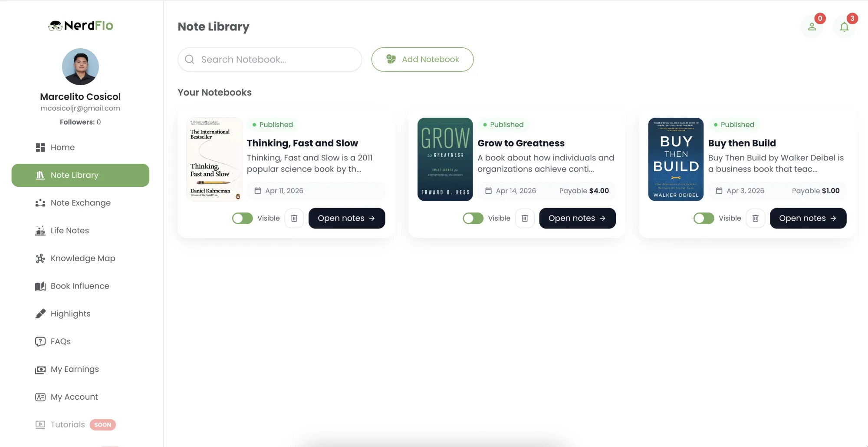Click the Followers: 0 count
Screen dimensions: 868x447
click(80, 122)
